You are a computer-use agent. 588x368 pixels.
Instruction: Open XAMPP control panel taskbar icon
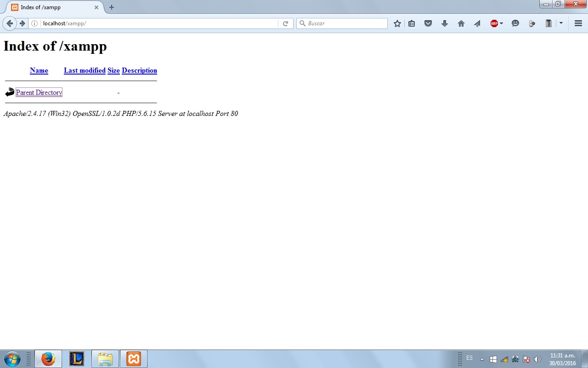[x=134, y=359]
